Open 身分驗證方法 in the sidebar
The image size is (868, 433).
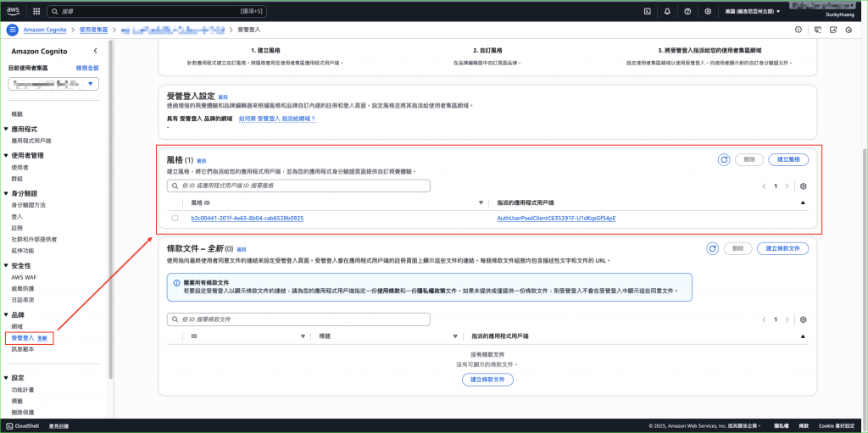coord(28,205)
